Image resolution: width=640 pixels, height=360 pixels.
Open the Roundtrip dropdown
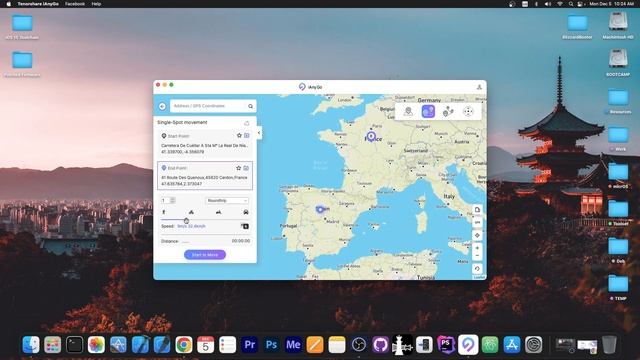pyautogui.click(x=227, y=200)
